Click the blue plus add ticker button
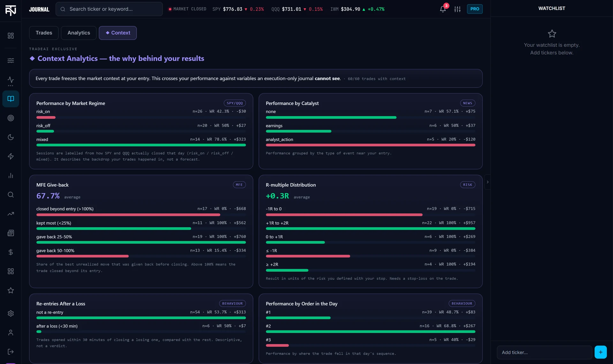The width and height of the screenshot is (613, 364). pyautogui.click(x=601, y=352)
